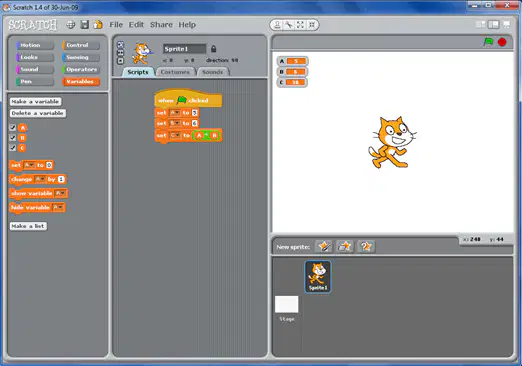Select the grow sprite tool
Viewport: 522px width, 366px height.
[x=300, y=25]
